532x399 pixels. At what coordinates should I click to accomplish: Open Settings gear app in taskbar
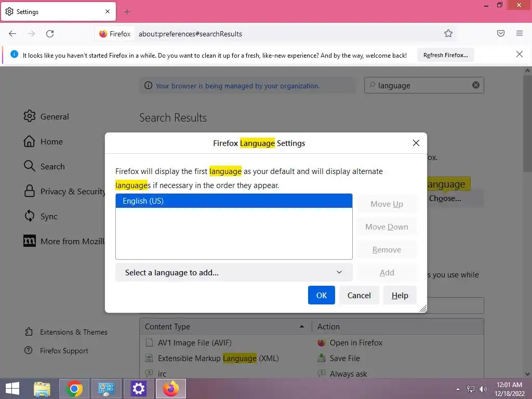[138, 389]
